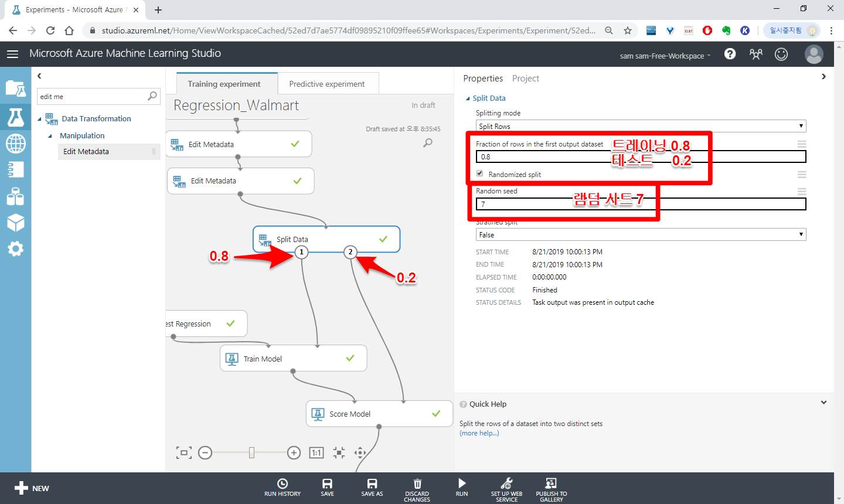
Task: Open the Stratified split dropdown
Action: [x=641, y=234]
